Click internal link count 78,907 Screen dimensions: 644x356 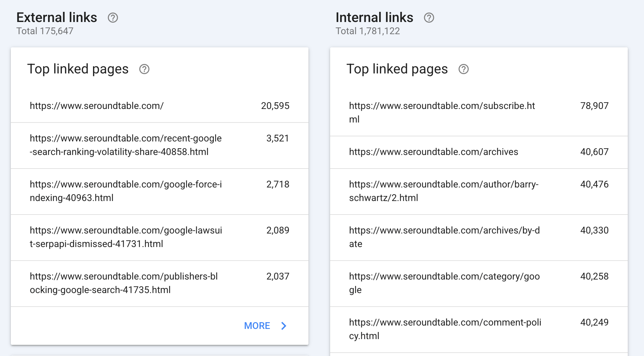click(x=595, y=106)
